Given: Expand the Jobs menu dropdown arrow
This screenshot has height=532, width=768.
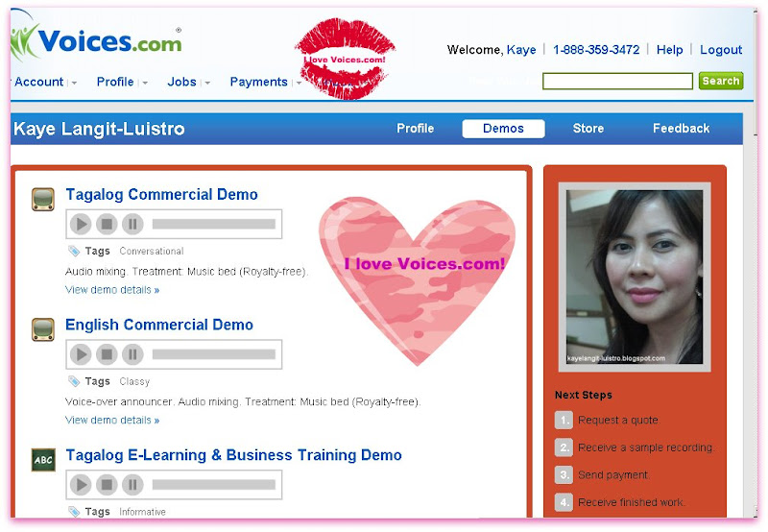Looking at the screenshot, I should point(207,83).
